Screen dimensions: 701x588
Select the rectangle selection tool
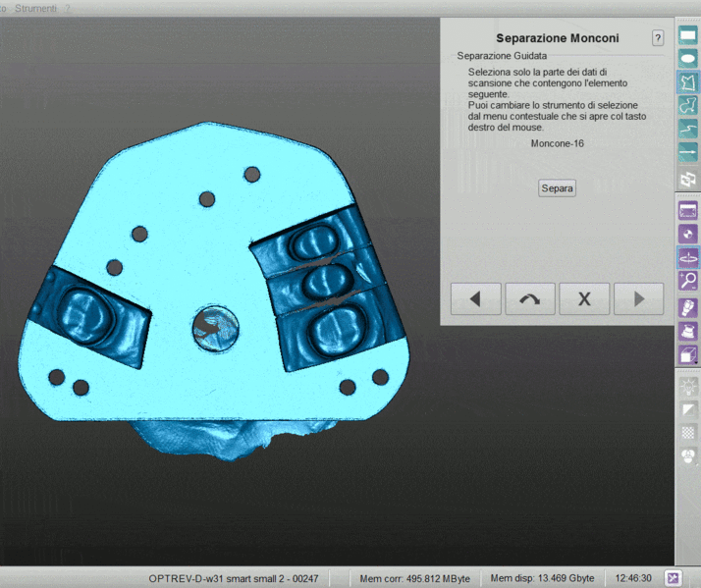point(688,35)
